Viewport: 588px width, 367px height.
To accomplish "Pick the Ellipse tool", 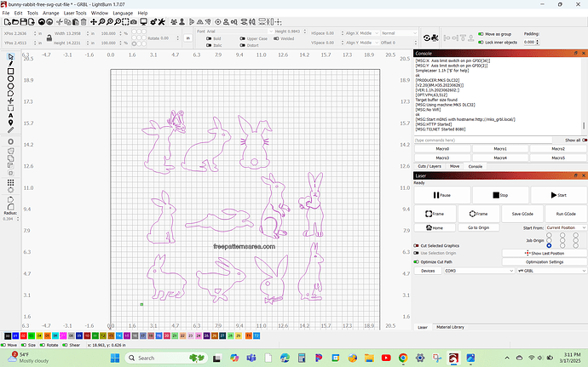I will point(10,78).
